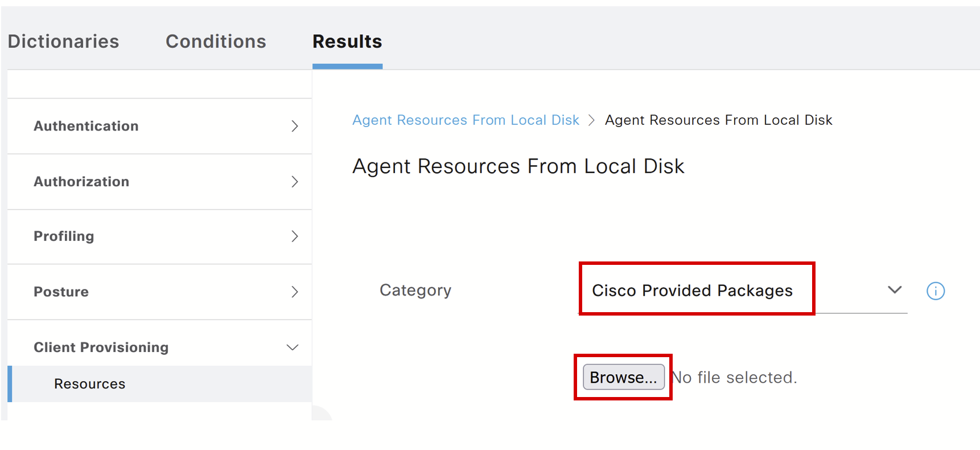
Task: Select Resources under Client Provisioning
Action: (x=89, y=383)
